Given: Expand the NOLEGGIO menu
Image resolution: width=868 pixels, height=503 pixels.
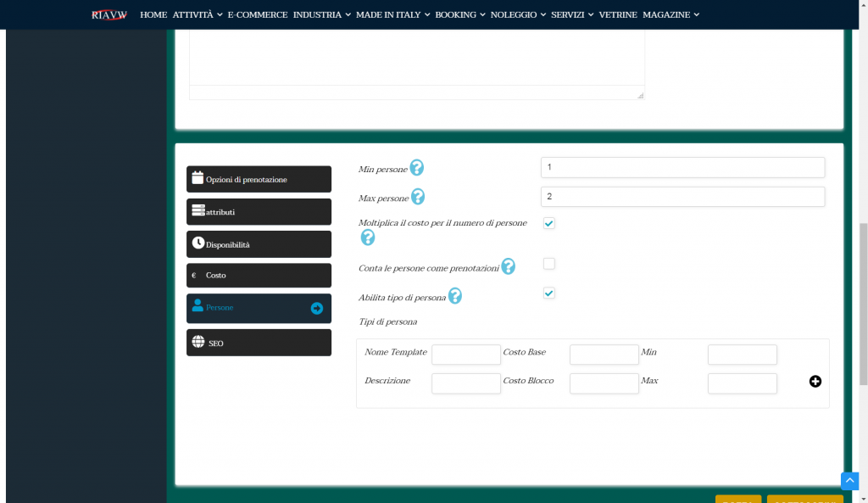Looking at the screenshot, I should pos(517,14).
